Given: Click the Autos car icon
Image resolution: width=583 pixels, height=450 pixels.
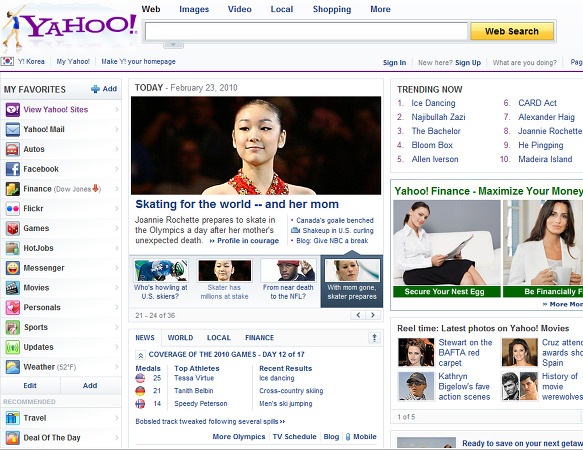Looking at the screenshot, I should (x=13, y=149).
